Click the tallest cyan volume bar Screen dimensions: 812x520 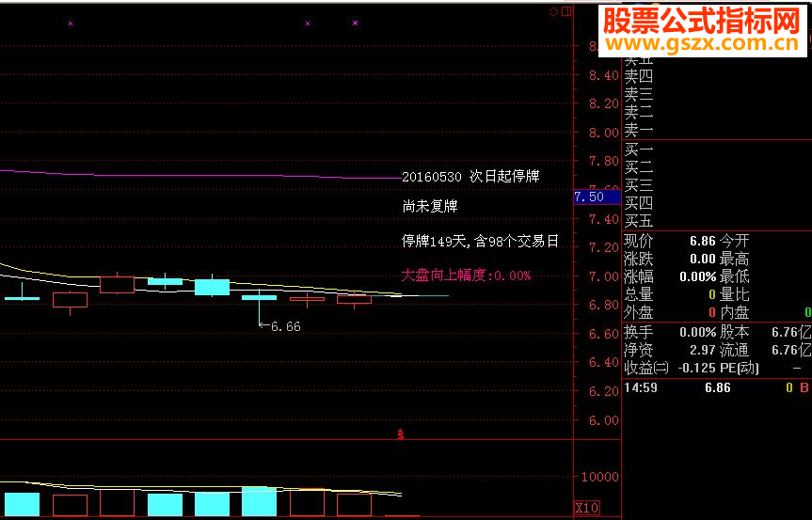259,501
